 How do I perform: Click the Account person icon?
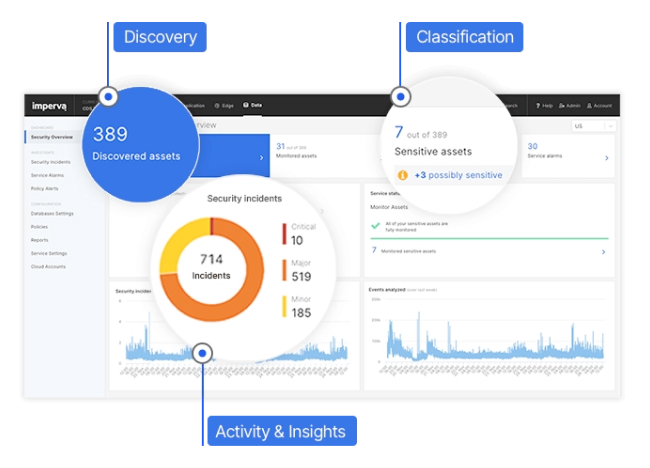pos(589,106)
